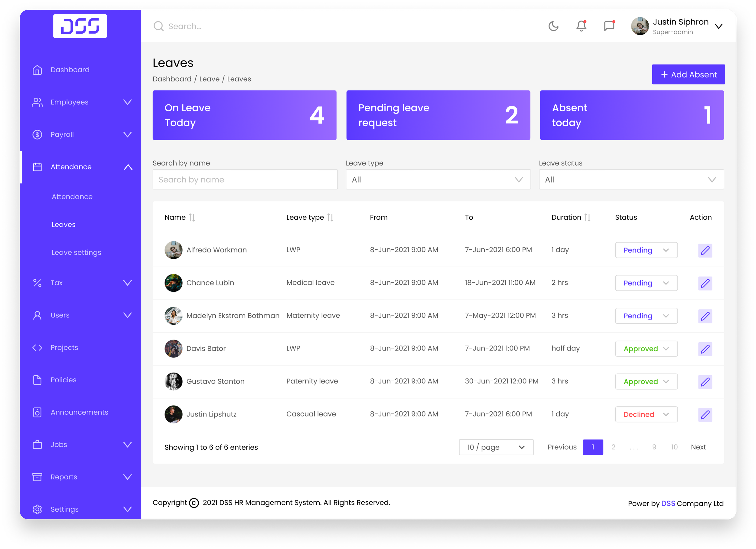The height and width of the screenshot is (549, 756).
Task: Collapse the Attendance menu chevron
Action: pos(128,167)
